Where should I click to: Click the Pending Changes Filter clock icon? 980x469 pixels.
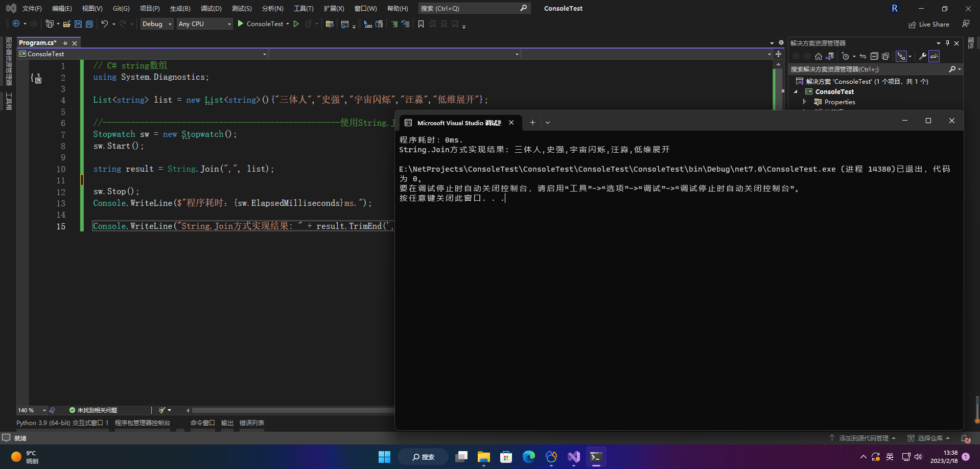tap(846, 56)
